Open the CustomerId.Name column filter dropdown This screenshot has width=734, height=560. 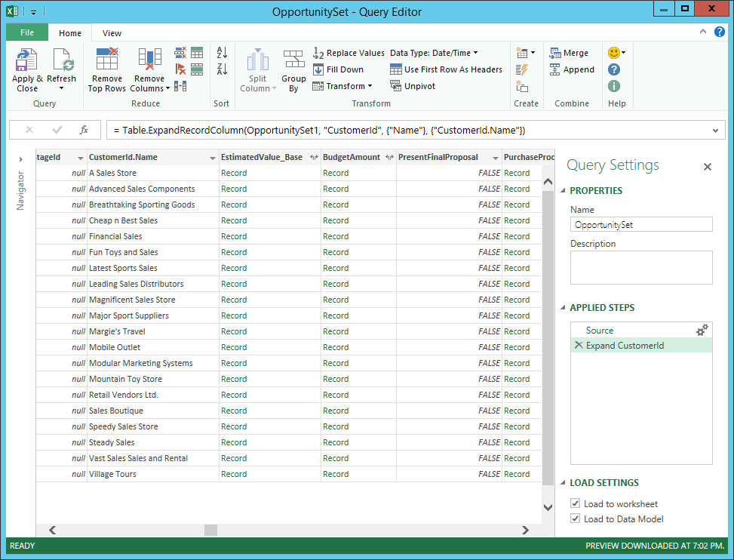[213, 158]
